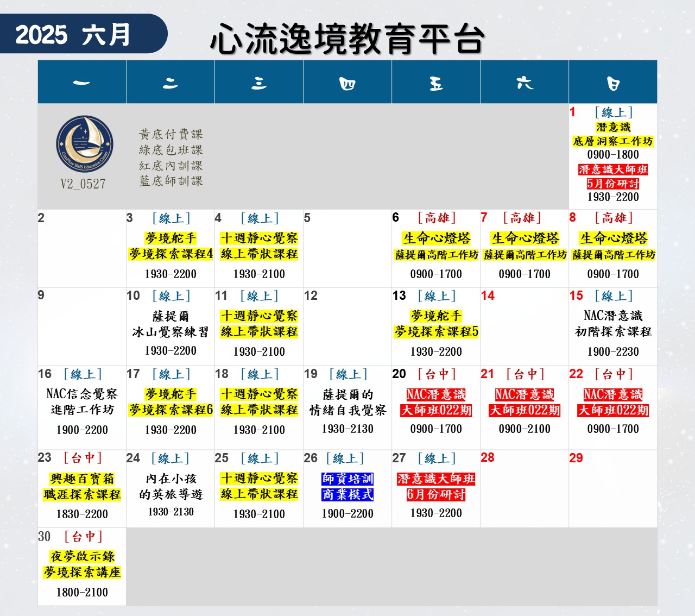Click June 6 生命心燈塔 Kaohsiung event
Screen dimensions: 695x616
coord(436,247)
